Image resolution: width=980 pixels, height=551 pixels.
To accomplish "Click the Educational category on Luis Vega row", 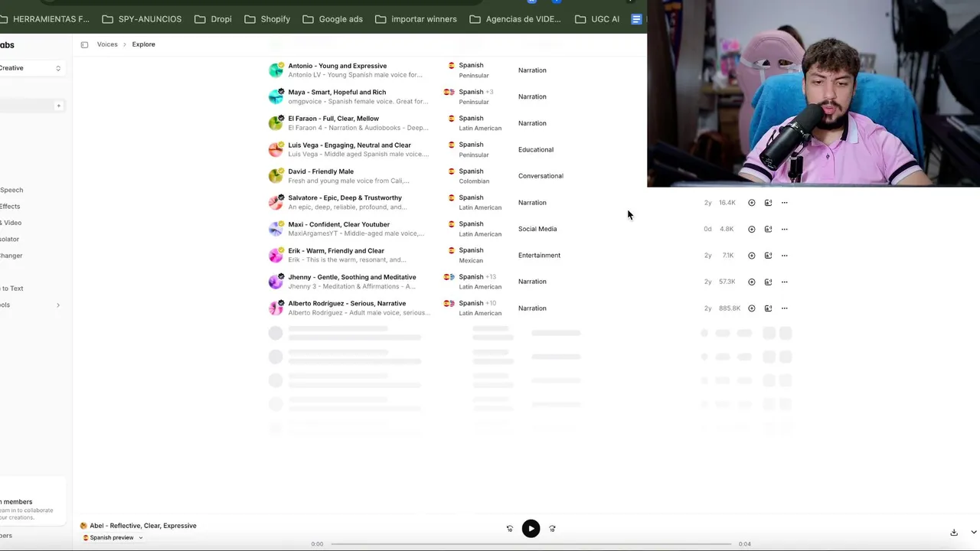I will click(x=536, y=150).
